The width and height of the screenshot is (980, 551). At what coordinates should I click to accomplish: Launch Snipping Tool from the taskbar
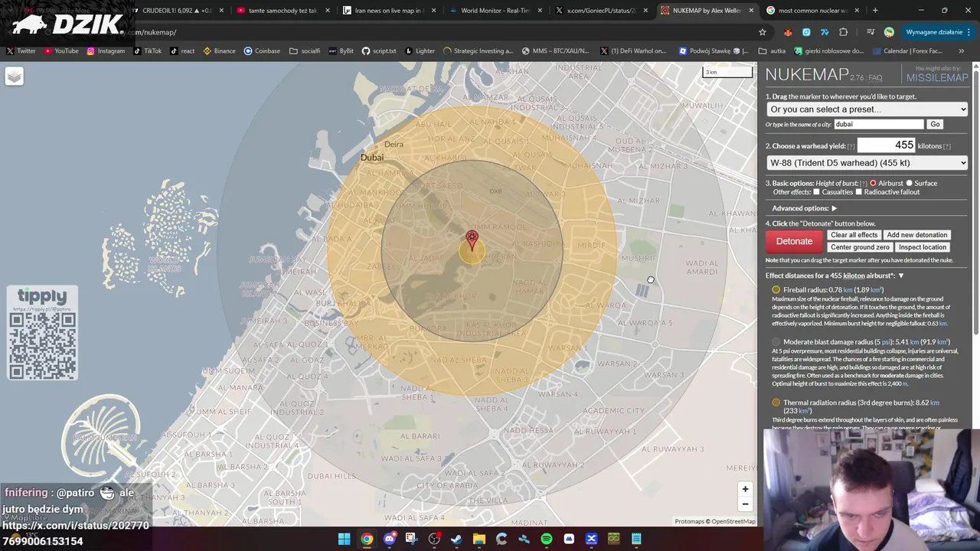[x=411, y=540]
